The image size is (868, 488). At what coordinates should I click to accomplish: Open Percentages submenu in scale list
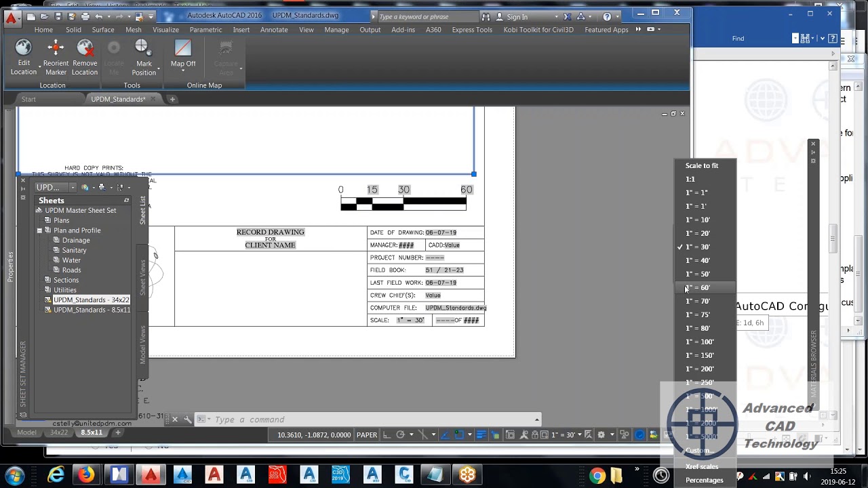tap(704, 480)
